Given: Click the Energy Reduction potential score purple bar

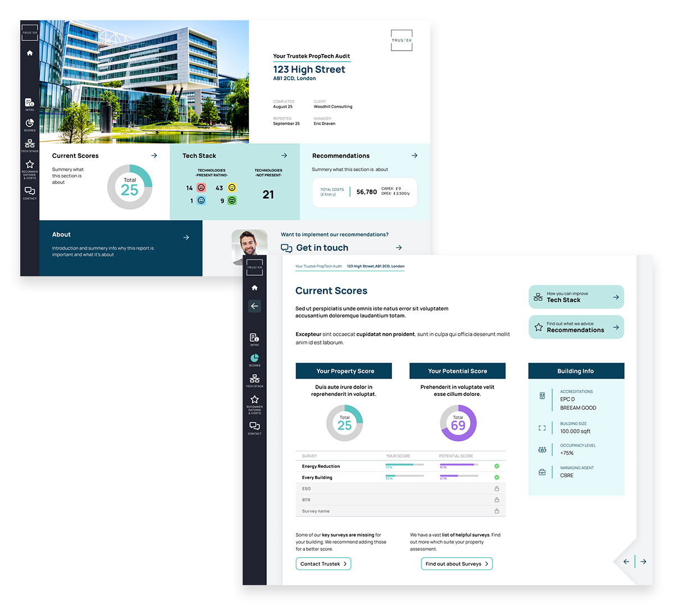Looking at the screenshot, I should [x=458, y=464].
